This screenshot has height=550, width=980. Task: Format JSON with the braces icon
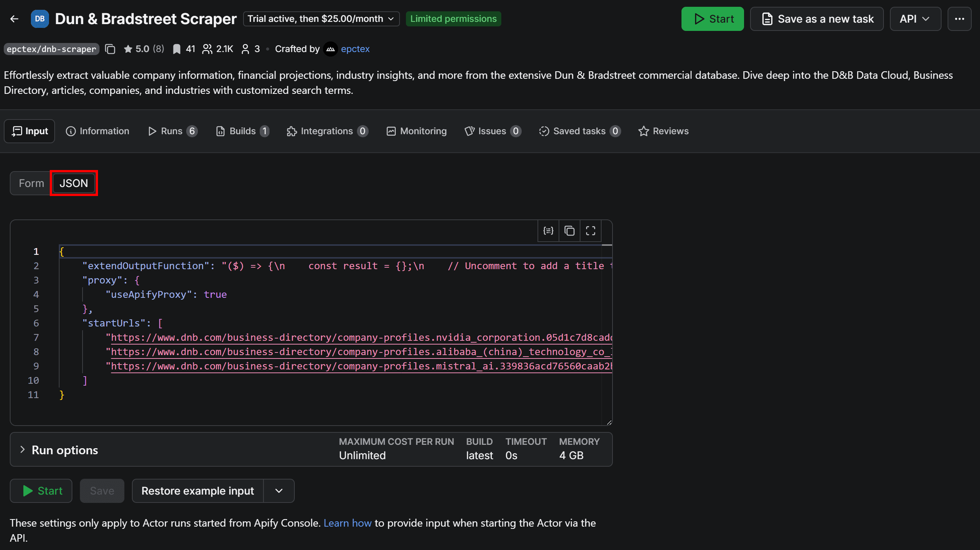click(548, 230)
